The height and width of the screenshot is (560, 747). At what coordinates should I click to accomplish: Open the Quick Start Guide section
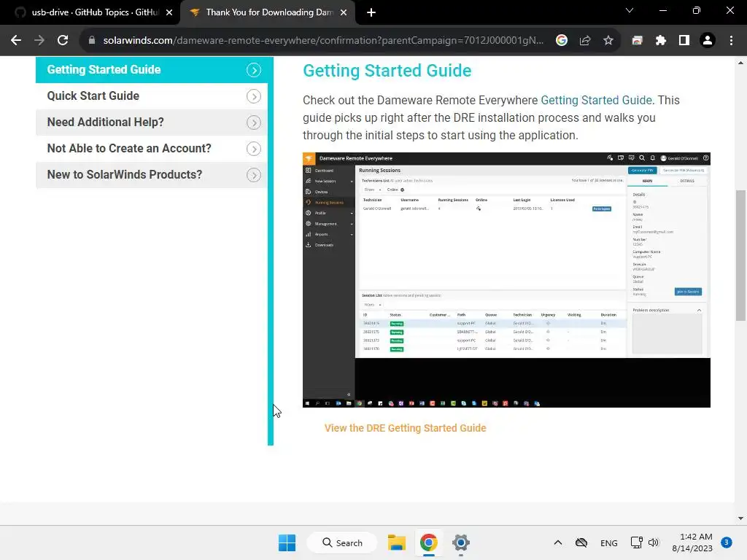[x=152, y=96]
